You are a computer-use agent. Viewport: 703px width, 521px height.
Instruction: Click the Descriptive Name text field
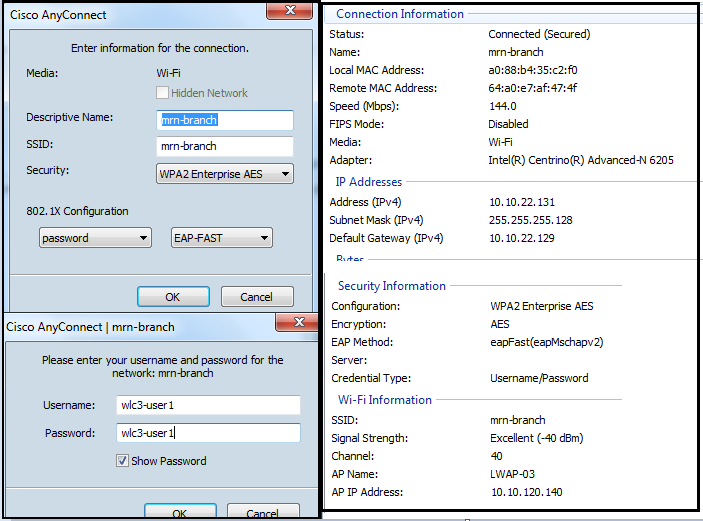click(x=225, y=120)
